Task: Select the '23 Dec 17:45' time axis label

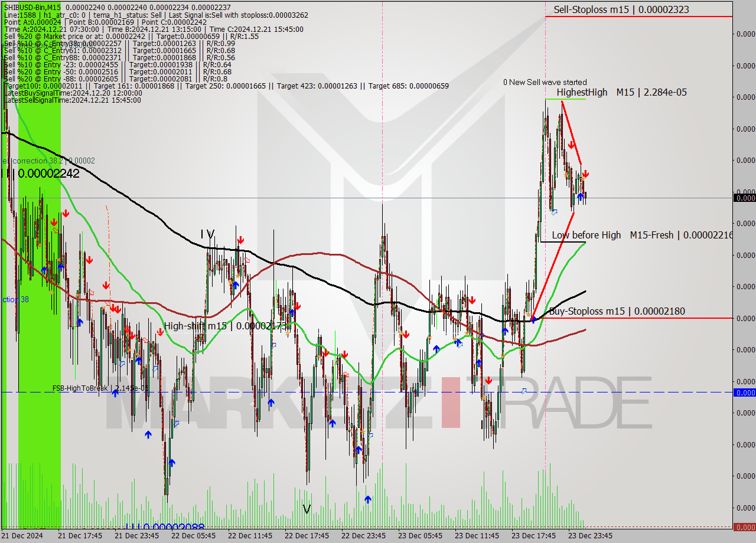Action: tap(533, 536)
